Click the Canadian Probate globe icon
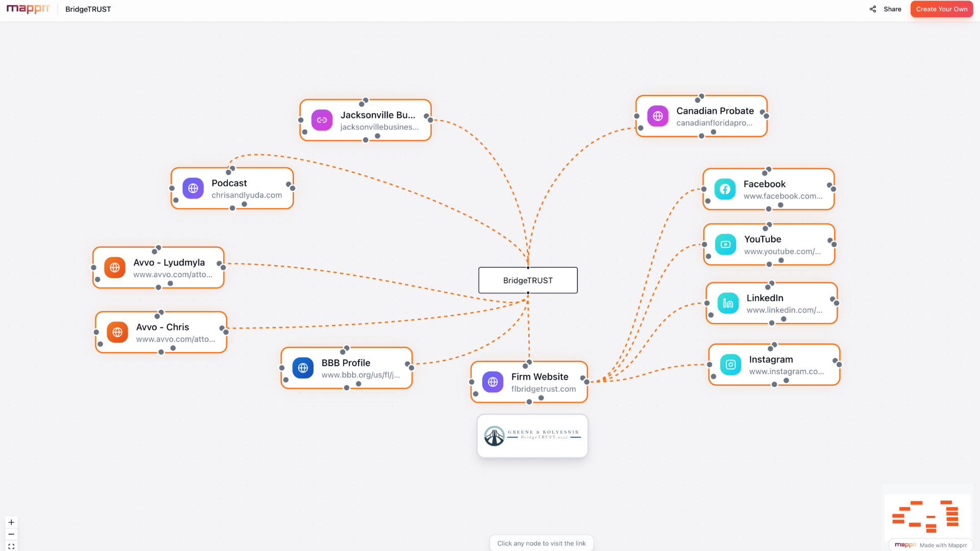 point(658,116)
